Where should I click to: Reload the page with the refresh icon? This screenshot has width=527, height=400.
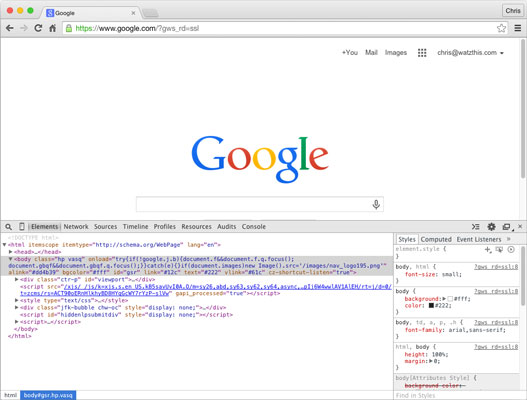point(38,28)
